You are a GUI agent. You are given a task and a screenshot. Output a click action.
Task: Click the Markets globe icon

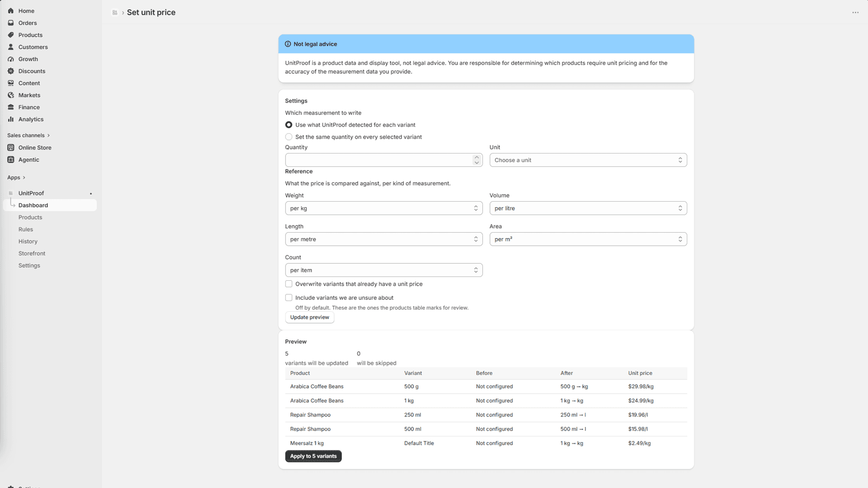[x=11, y=95]
